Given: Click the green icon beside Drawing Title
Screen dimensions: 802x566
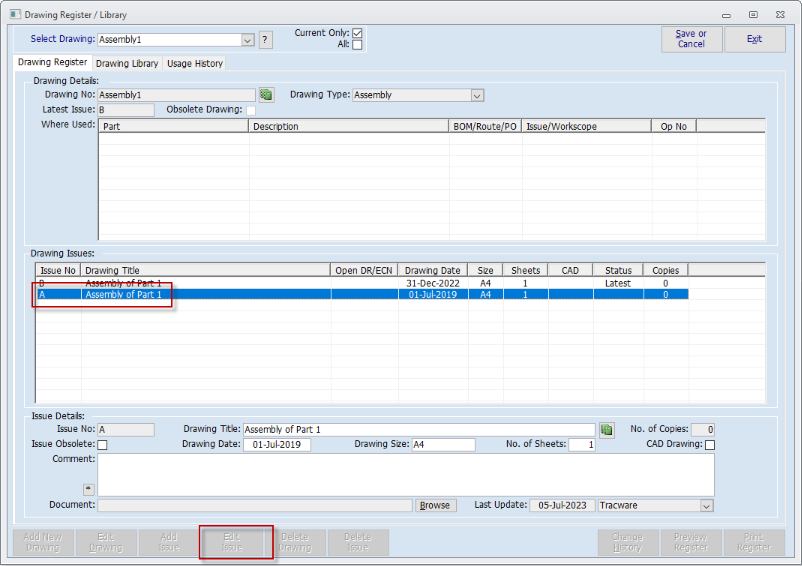Looking at the screenshot, I should click(x=607, y=429).
